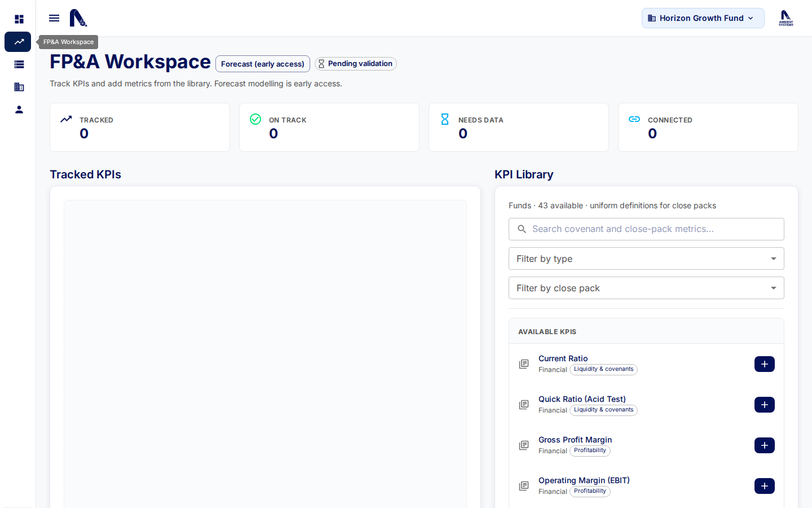Viewport: 812px width, 508px height.
Task: Click the 'Funds · 43 available' description
Action: [x=612, y=205]
